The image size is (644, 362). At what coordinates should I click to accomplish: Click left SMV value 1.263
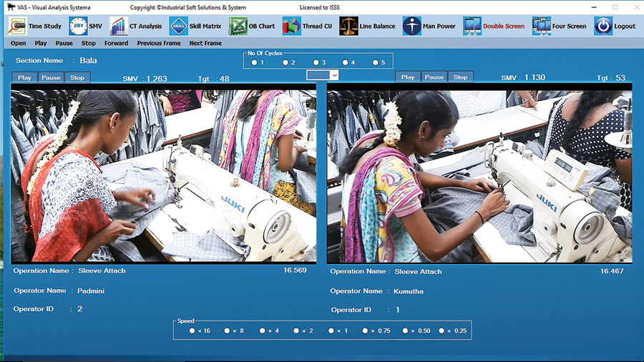[x=157, y=79]
